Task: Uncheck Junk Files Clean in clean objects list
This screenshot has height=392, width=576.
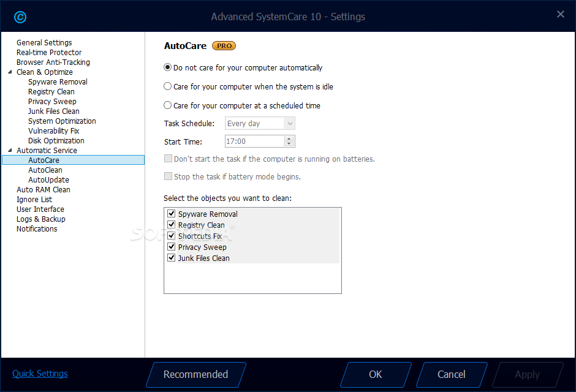Action: pyautogui.click(x=171, y=257)
